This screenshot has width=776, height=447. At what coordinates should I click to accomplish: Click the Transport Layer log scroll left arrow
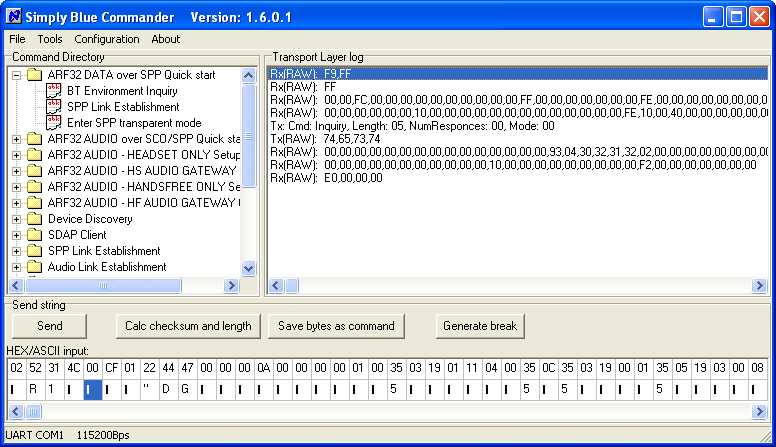276,286
